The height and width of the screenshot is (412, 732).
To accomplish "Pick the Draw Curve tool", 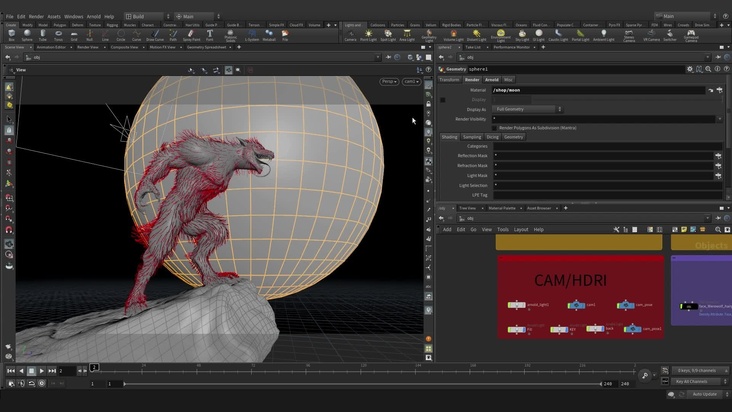I will click(x=155, y=35).
